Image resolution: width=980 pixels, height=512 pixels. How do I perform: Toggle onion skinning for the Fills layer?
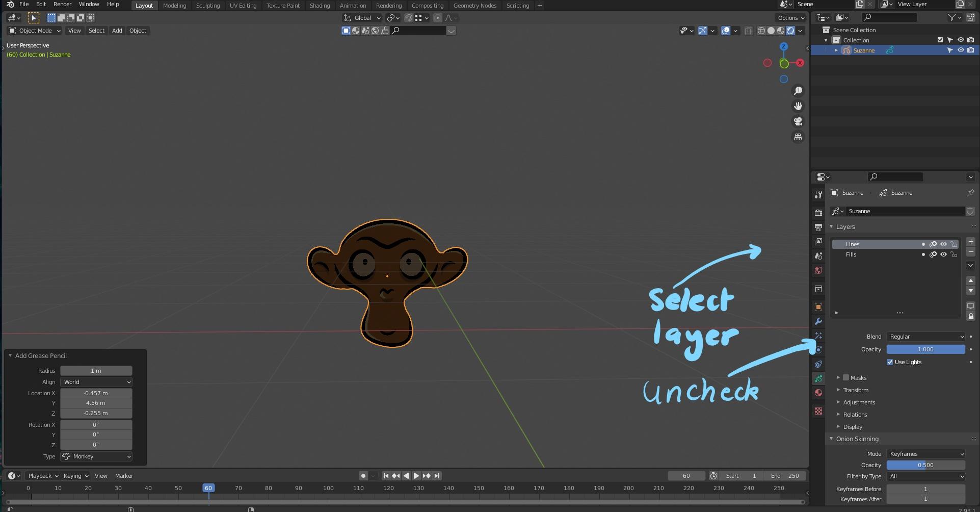[x=933, y=254]
